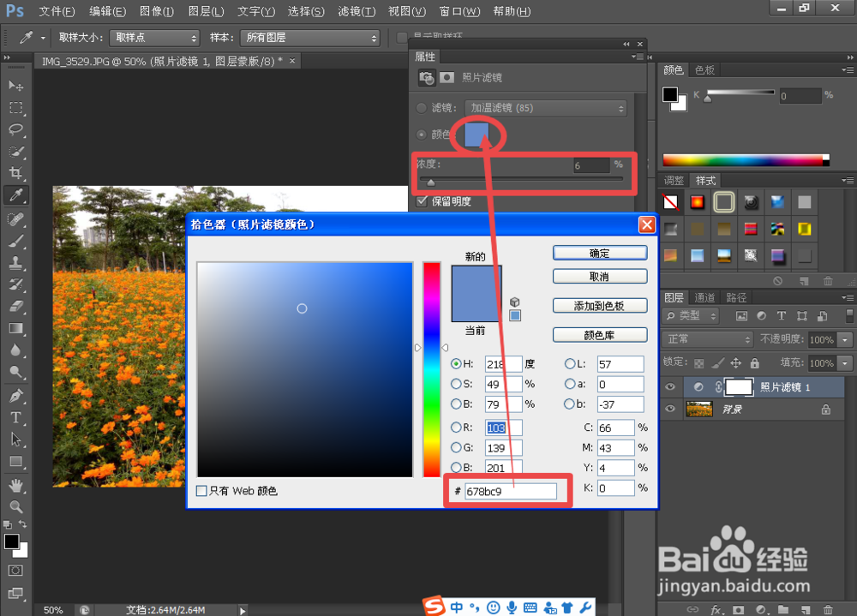This screenshot has width=857, height=616.
Task: Select the Quick Selection tool
Action: tap(15, 152)
